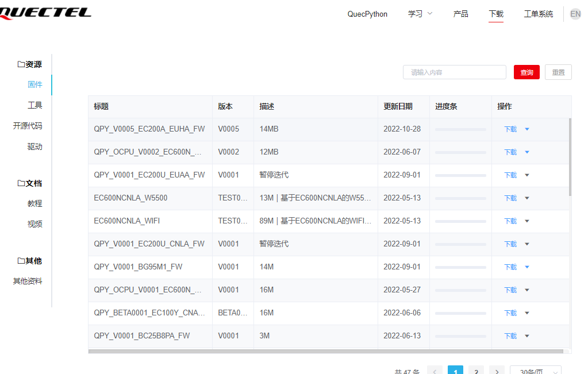
Task: Click the folder icon beside 其他
Action: click(x=21, y=260)
